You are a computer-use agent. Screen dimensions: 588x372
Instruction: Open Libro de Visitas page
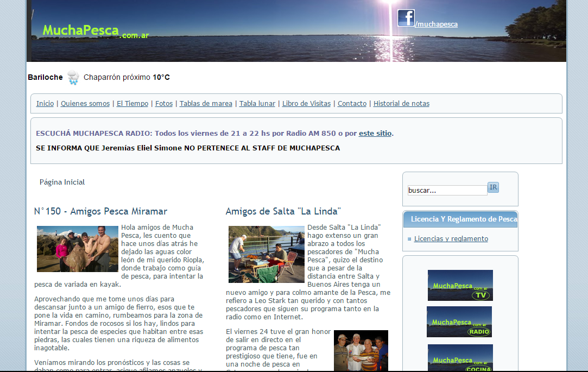pos(306,104)
